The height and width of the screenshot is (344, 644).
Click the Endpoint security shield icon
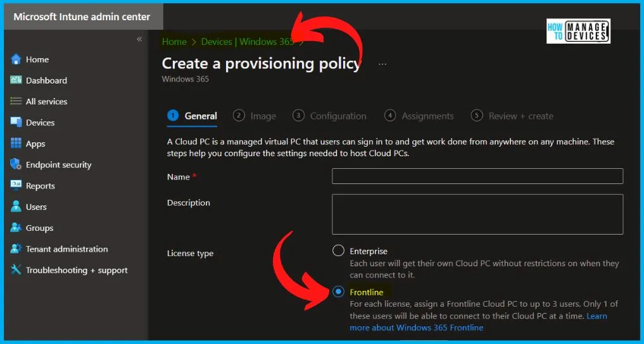tap(16, 165)
